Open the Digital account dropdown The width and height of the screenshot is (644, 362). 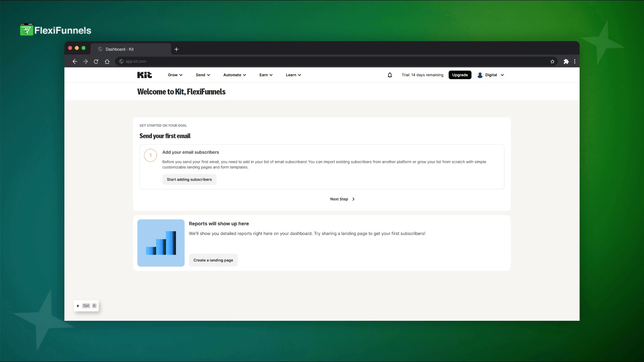click(491, 75)
